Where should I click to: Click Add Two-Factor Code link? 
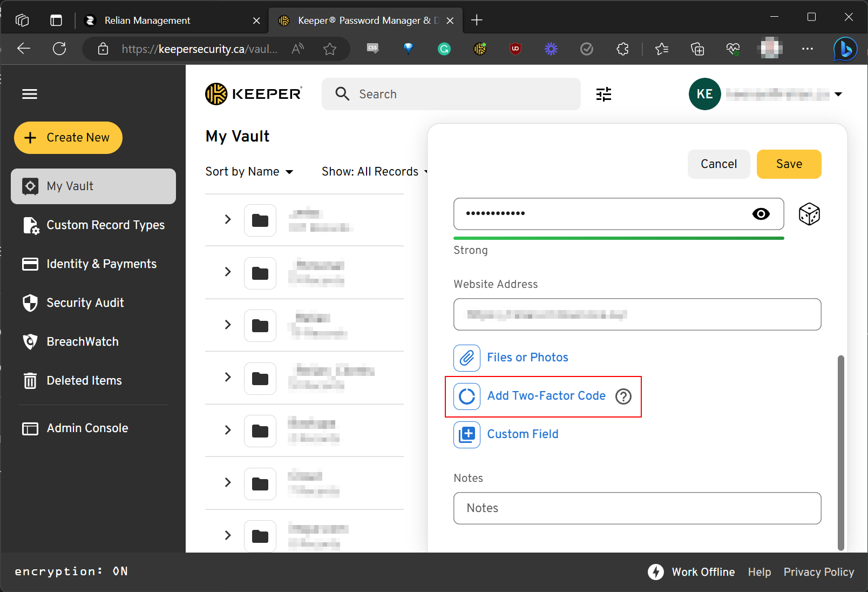(546, 396)
